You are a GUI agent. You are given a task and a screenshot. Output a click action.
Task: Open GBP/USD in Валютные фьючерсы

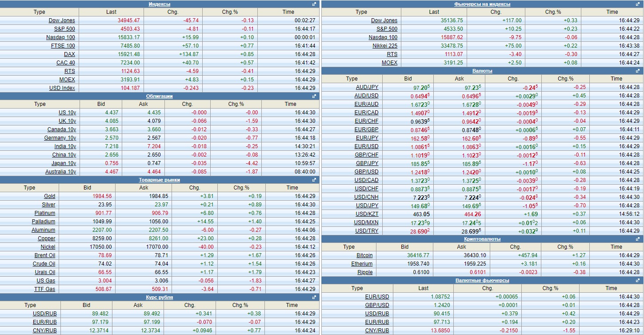pos(377,305)
